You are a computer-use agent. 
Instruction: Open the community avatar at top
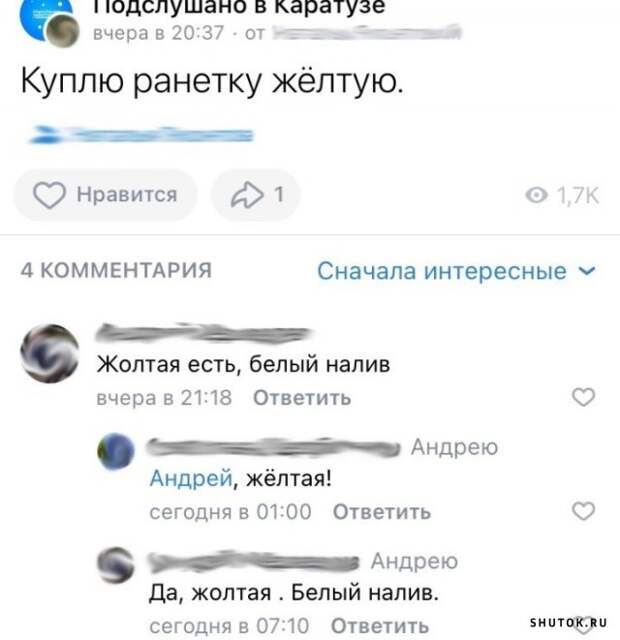pyautogui.click(x=46, y=20)
